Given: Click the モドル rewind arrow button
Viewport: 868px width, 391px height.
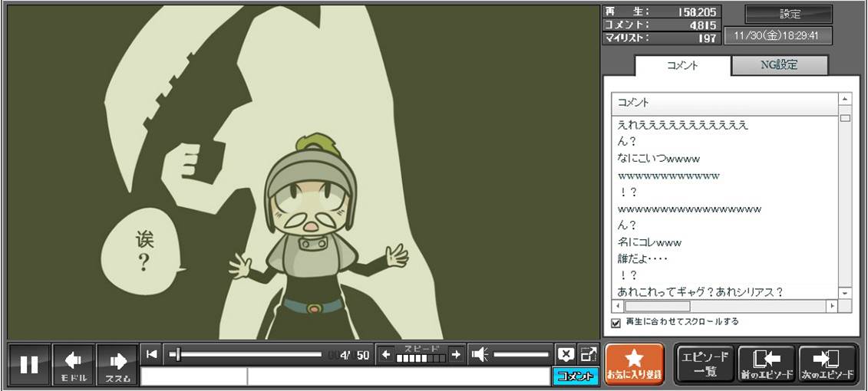Looking at the screenshot, I should point(74,364).
